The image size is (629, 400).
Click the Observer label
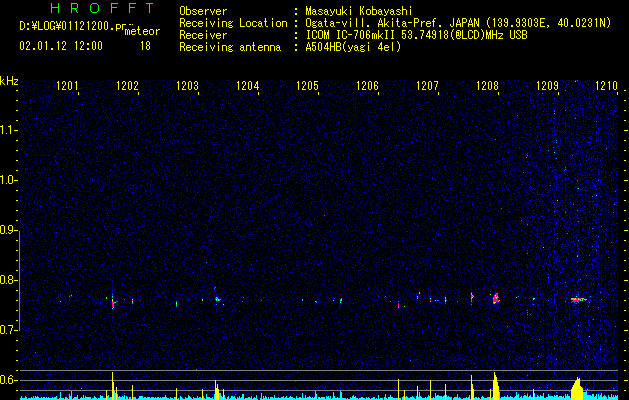coord(203,11)
